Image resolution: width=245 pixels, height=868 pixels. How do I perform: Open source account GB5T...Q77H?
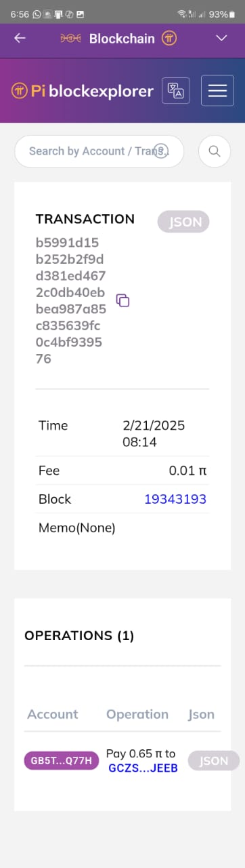coord(62,761)
